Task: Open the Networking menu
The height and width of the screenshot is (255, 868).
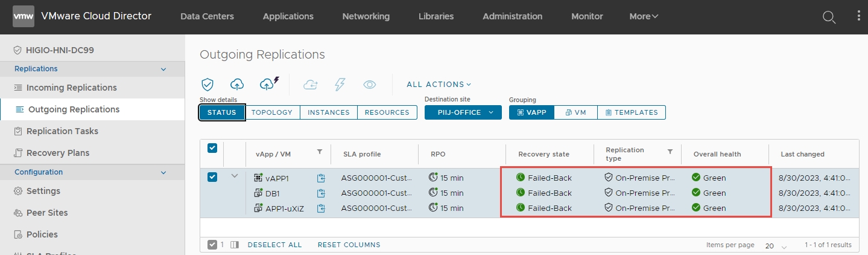Action: [x=366, y=16]
